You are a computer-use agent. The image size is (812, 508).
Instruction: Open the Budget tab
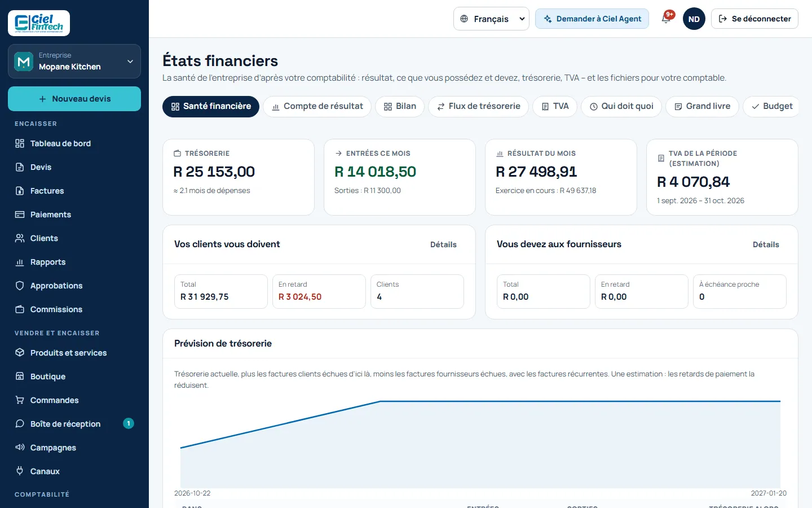771,106
